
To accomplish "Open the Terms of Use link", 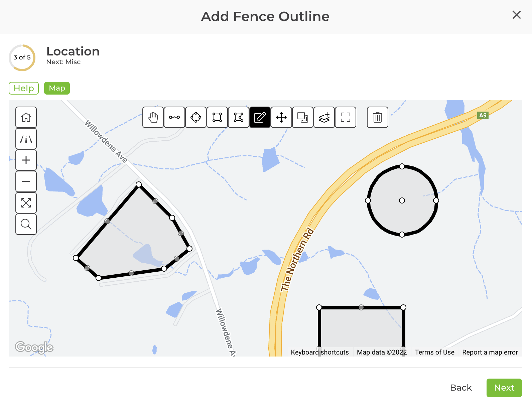I will [x=434, y=352].
